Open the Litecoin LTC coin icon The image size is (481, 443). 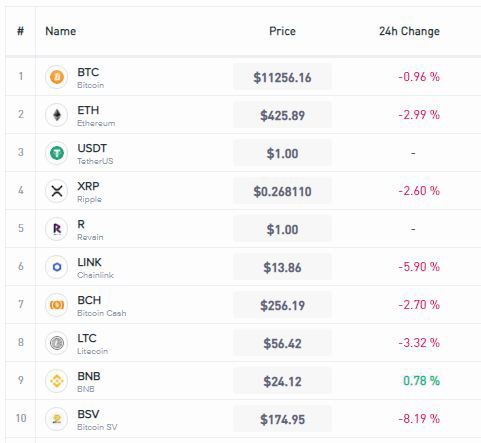(57, 343)
